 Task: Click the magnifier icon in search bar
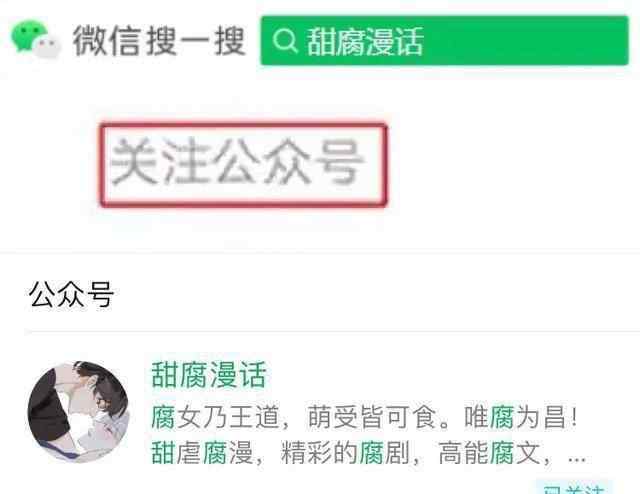click(284, 41)
